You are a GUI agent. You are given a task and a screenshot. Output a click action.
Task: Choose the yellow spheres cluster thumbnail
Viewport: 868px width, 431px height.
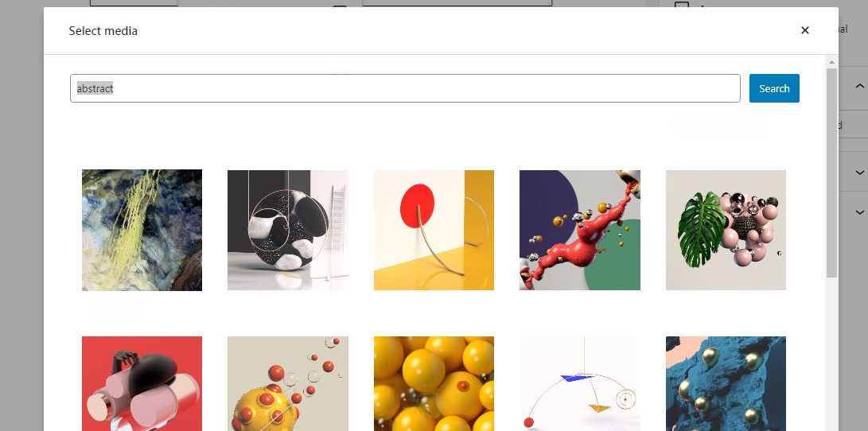[x=434, y=383]
